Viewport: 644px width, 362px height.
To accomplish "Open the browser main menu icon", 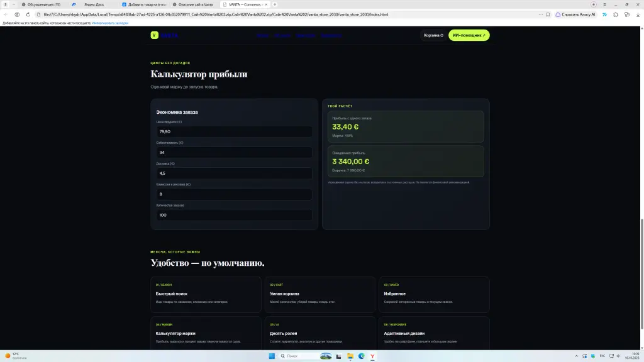I will [x=604, y=4].
